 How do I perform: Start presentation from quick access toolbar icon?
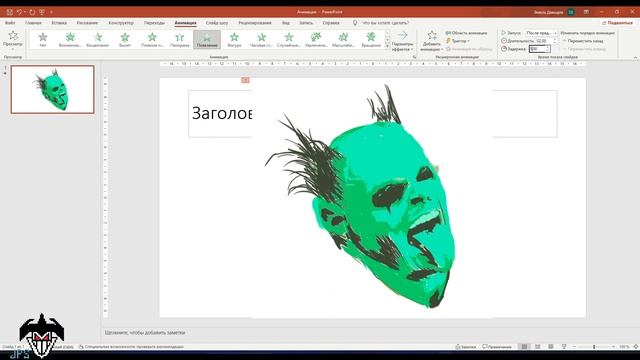coord(42,12)
